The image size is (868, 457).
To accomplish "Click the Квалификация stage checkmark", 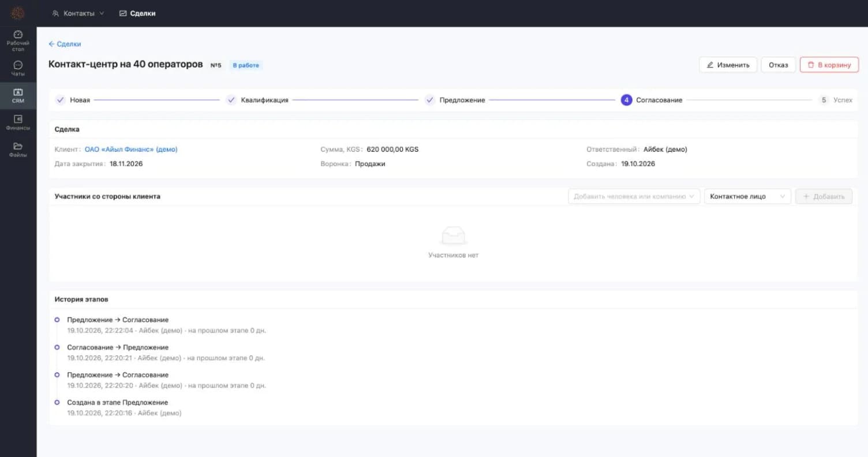I will 231,100.
